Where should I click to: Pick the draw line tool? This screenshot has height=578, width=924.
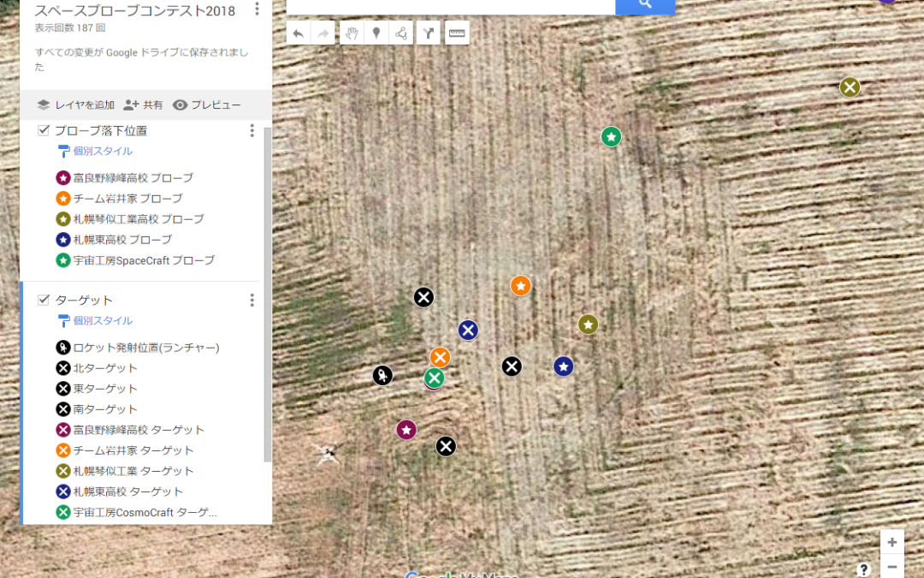point(400,33)
